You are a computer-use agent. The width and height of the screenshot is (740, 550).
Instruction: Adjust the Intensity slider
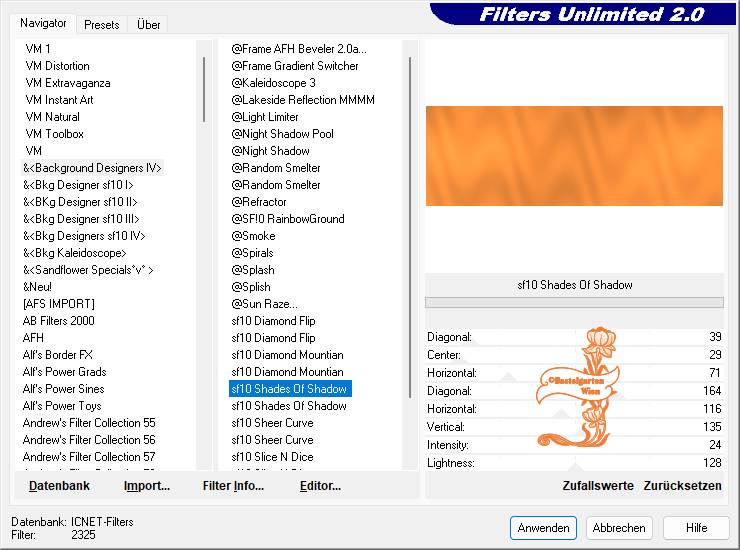pyautogui.click(x=574, y=445)
